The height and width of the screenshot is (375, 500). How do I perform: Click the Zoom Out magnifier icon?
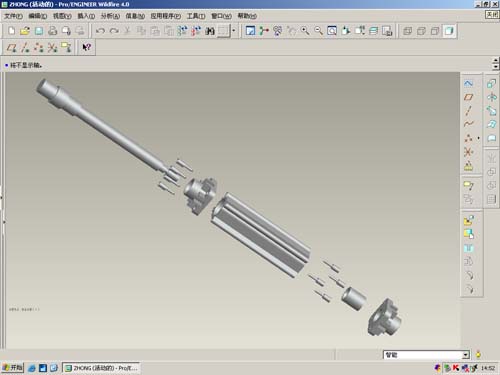(318, 31)
